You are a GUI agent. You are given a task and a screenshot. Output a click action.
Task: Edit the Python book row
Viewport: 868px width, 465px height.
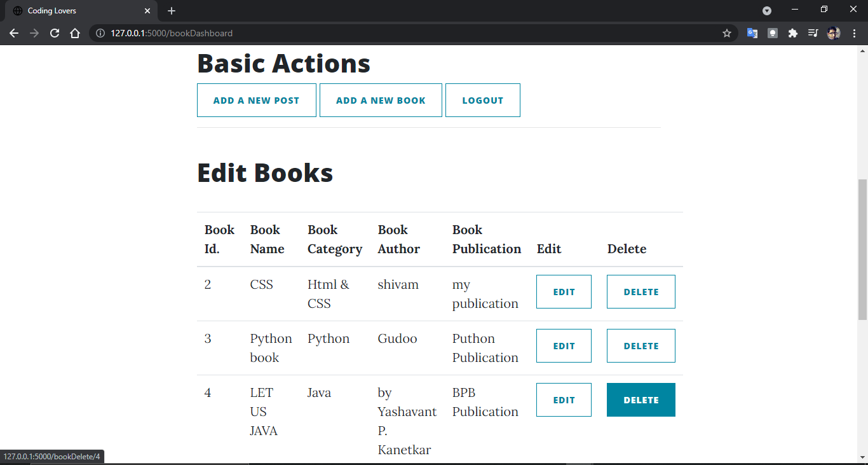point(564,346)
